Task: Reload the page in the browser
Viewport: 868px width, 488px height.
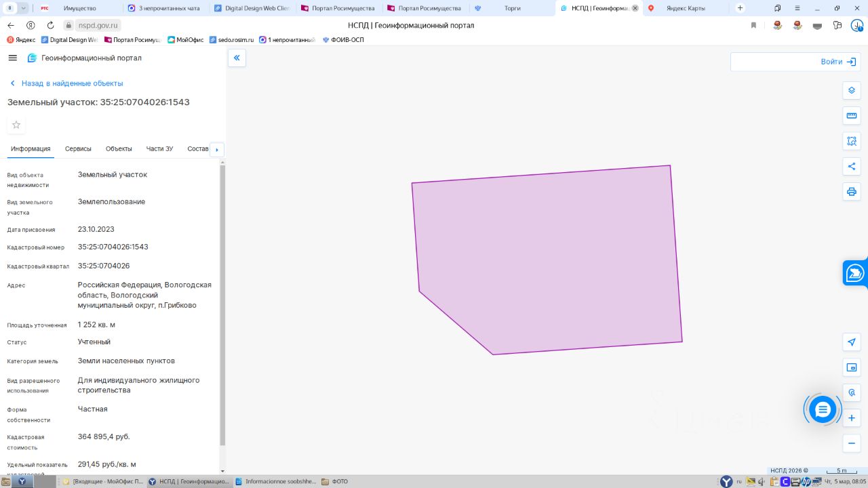Action: tap(50, 25)
